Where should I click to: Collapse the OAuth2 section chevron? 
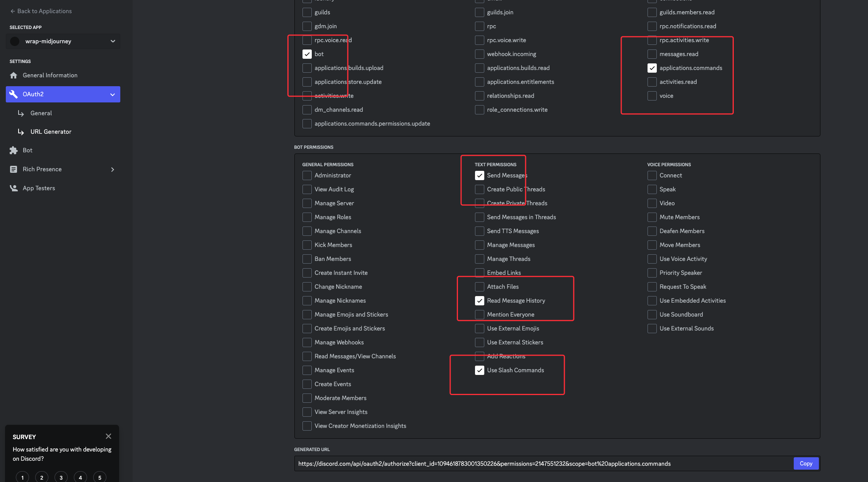[x=113, y=94]
